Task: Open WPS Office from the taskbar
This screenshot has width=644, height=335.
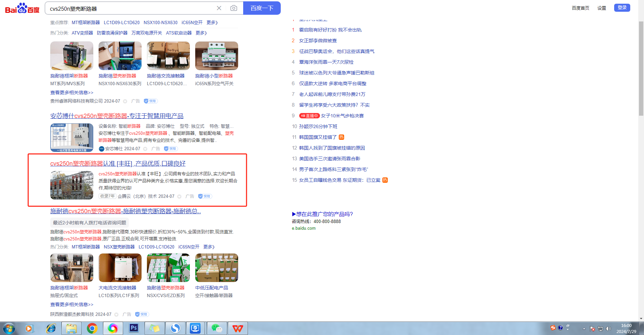Action: [238, 328]
